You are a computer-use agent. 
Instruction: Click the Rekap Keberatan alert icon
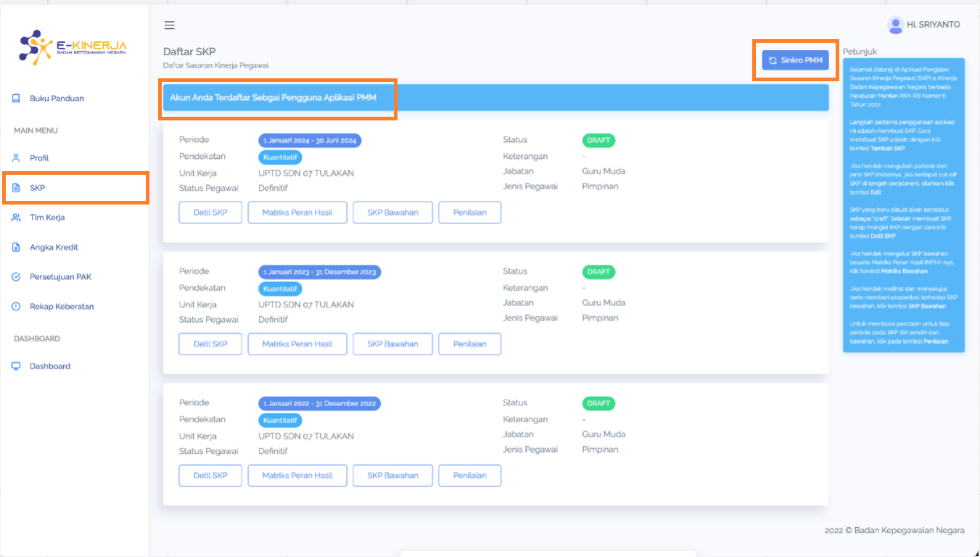[16, 307]
